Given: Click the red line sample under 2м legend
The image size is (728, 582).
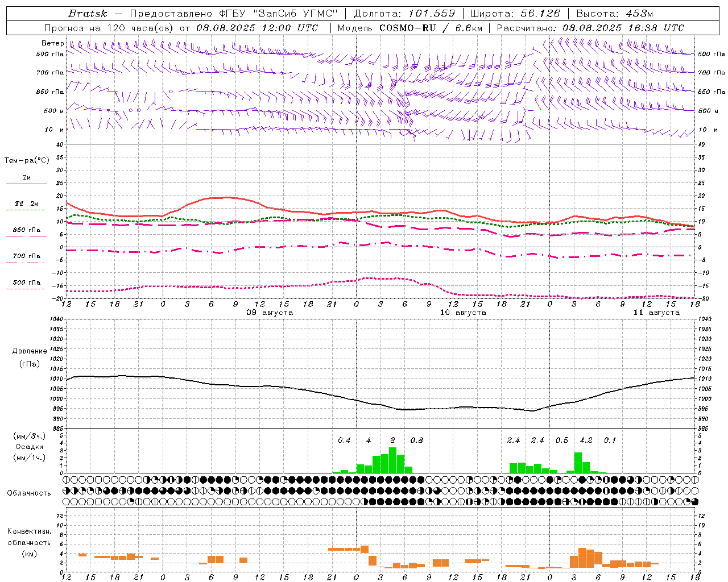Looking at the screenshot, I should click(27, 184).
